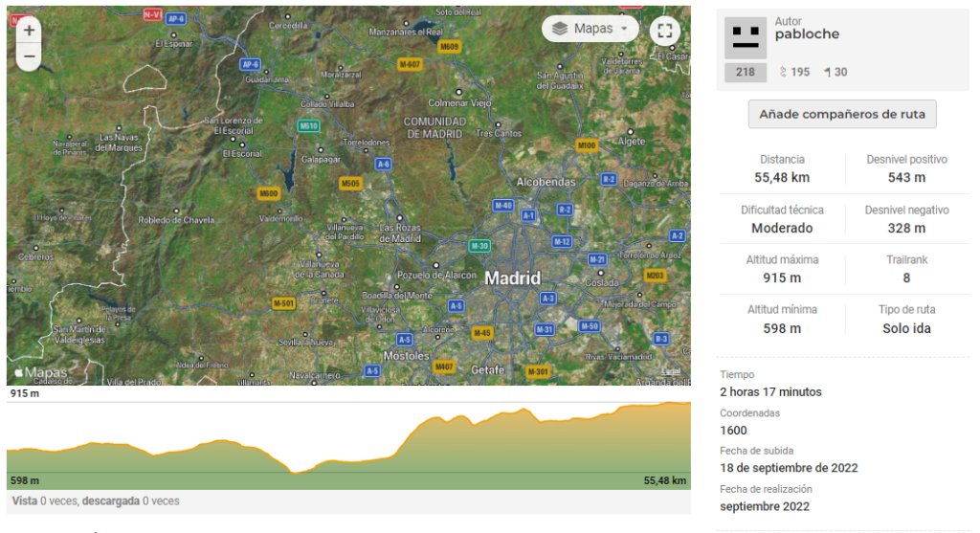Zoom in on the map
This screenshot has width=980, height=533.
29,30
